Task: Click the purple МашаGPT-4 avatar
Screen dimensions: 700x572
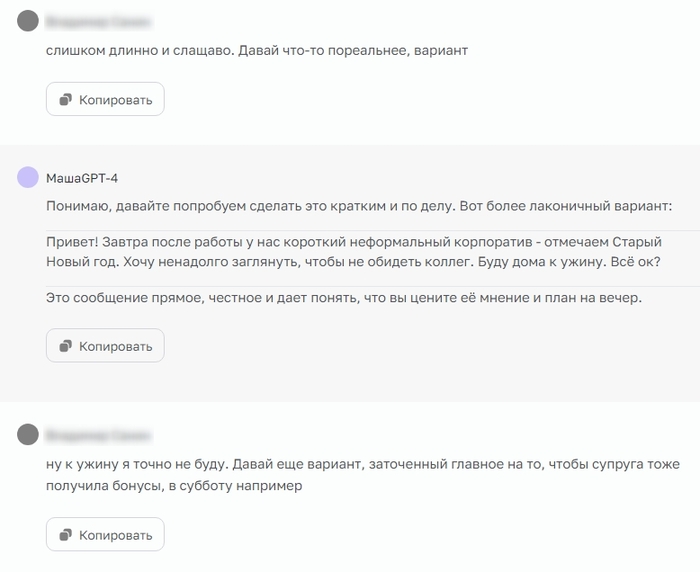Action: 28,178
